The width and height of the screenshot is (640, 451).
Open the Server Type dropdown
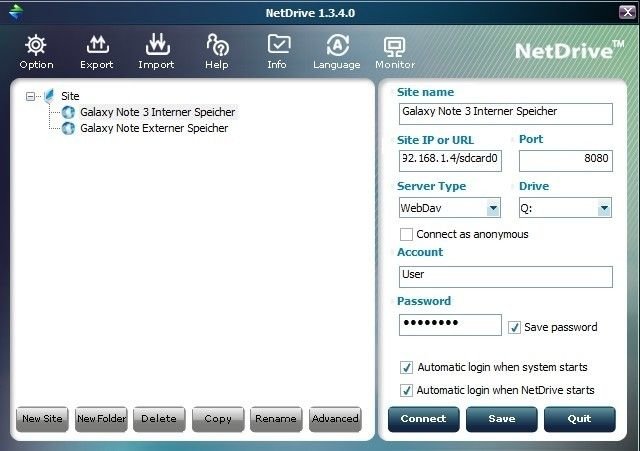tap(493, 209)
